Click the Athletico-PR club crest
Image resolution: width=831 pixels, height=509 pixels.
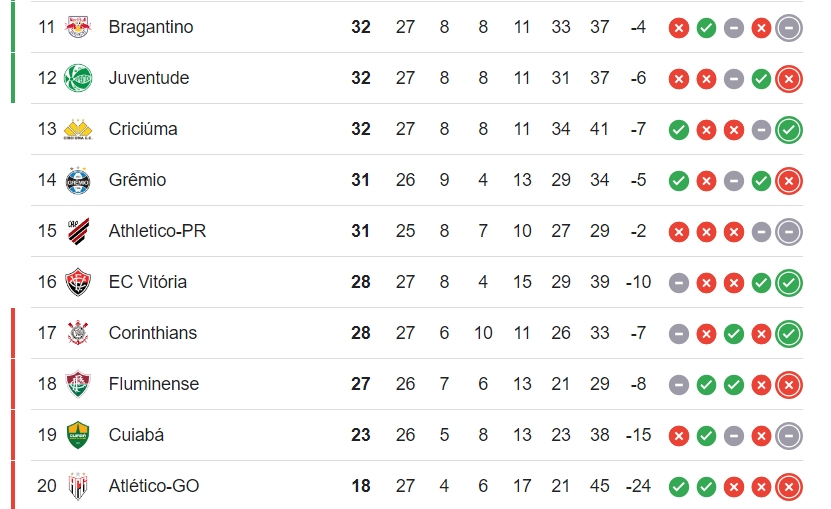(78, 231)
